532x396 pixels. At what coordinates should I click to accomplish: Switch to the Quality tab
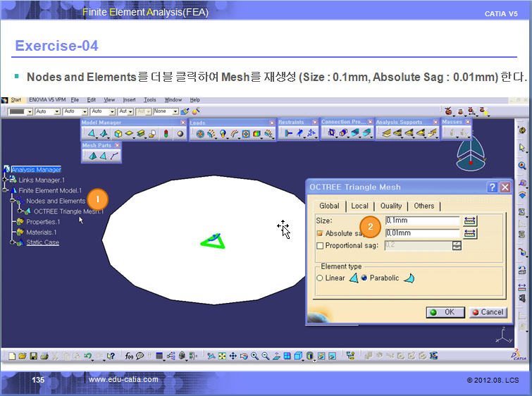point(390,206)
